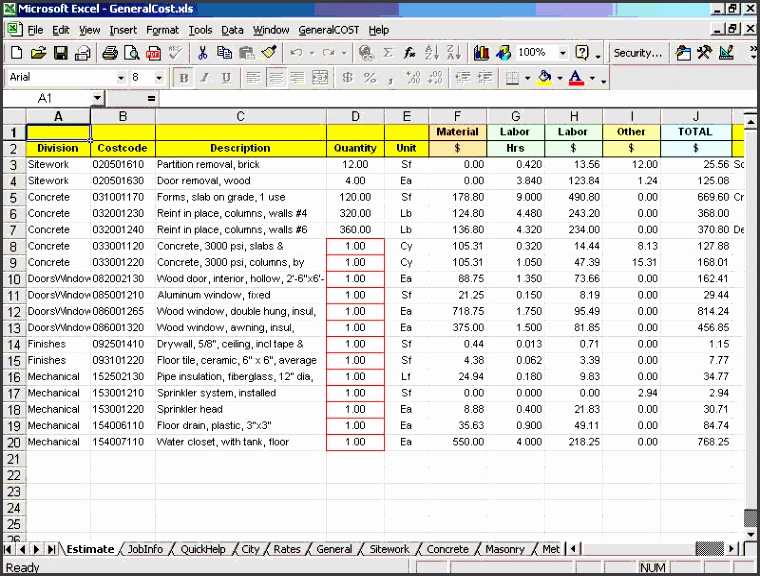
Task: Toggle Italic formatting
Action: point(205,77)
